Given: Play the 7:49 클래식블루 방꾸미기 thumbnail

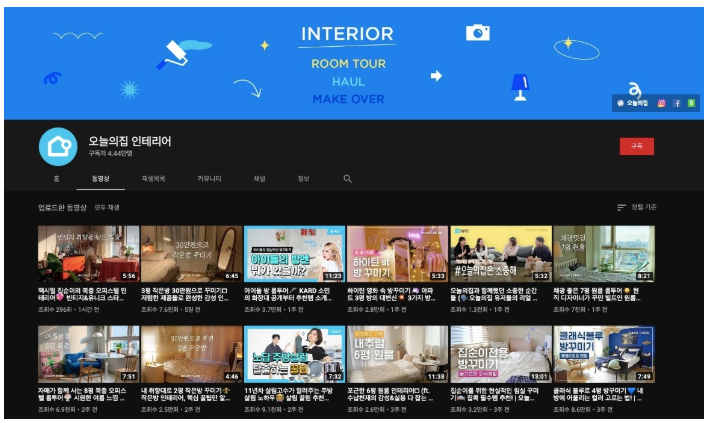Looking at the screenshot, I should [604, 354].
